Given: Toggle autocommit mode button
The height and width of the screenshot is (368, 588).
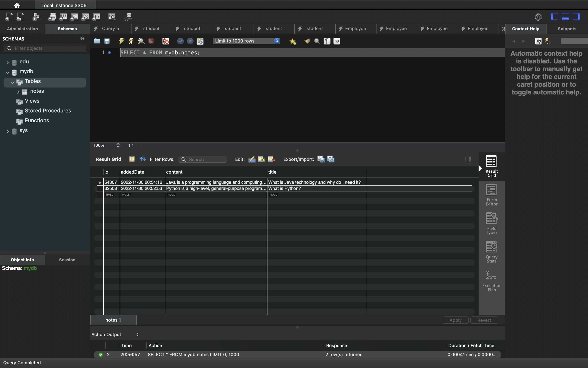Looking at the screenshot, I should (200, 41).
